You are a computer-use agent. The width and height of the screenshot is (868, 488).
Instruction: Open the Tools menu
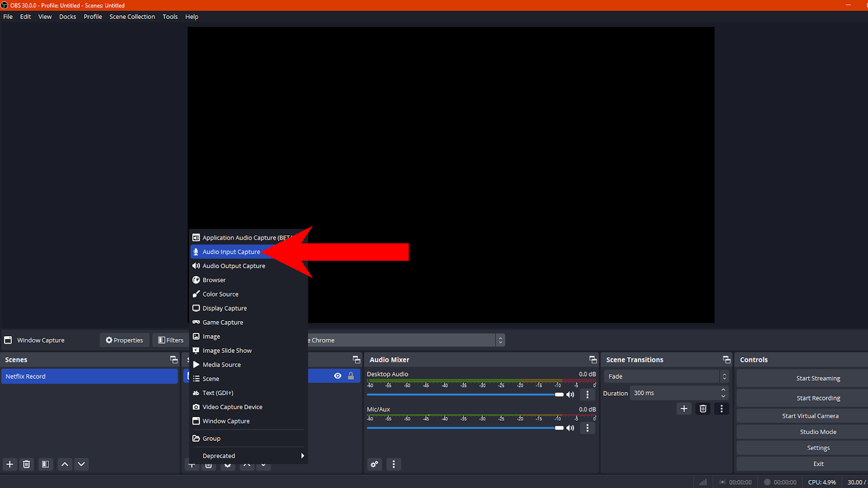(170, 16)
